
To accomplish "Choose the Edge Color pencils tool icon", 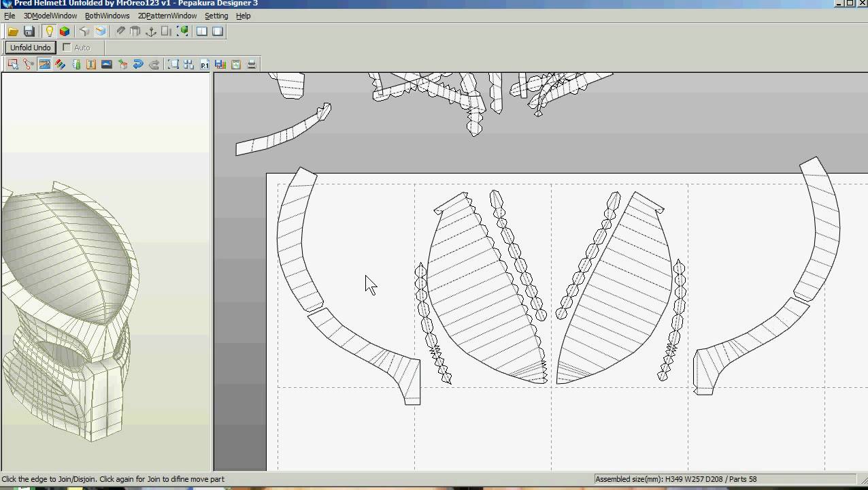I will 61,65.
